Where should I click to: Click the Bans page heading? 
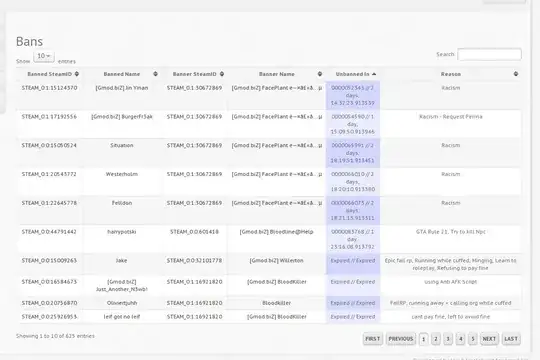pos(30,41)
